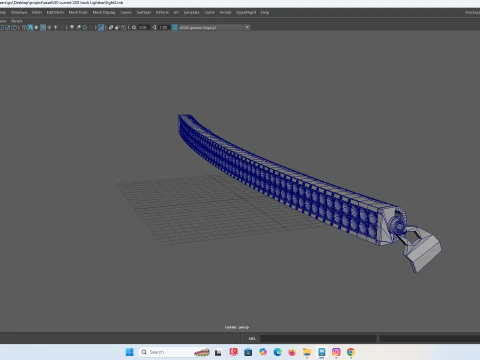The image size is (480, 360).
Task: Click the exposure value field 0.00
Action: pos(143,27)
